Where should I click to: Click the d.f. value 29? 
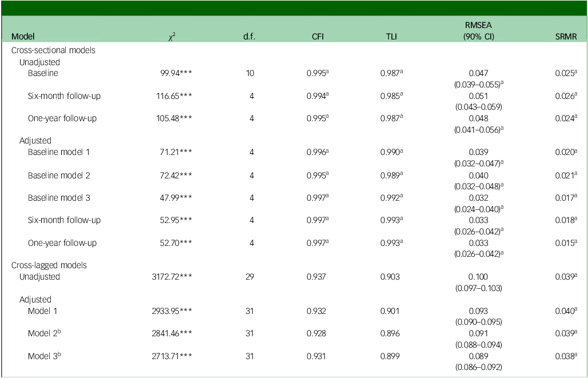(250, 277)
